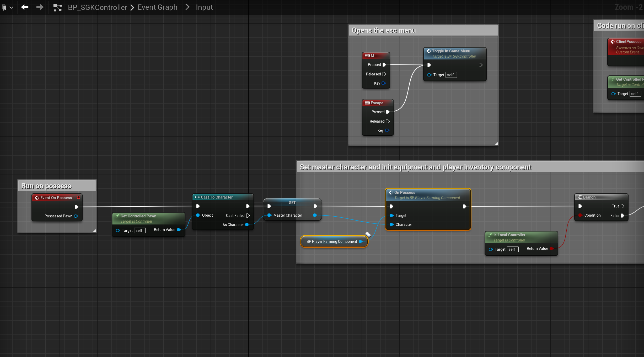Click the blueprint graph icon beside BP_SGKController

click(x=57, y=7)
